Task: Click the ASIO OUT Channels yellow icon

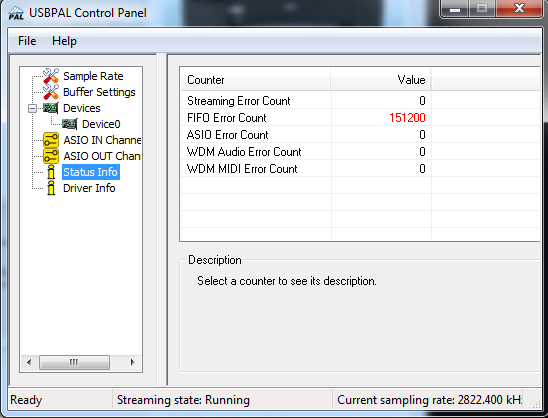Action: pos(51,156)
